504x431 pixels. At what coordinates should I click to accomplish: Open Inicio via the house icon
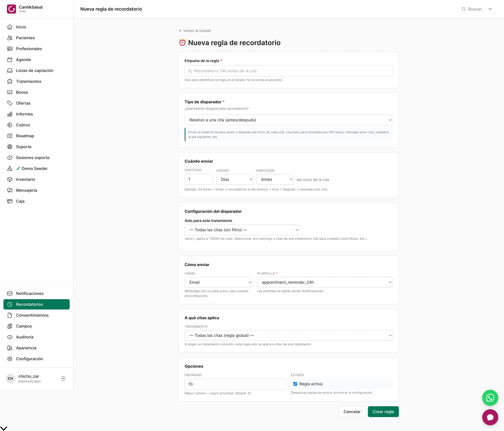[x=10, y=27]
